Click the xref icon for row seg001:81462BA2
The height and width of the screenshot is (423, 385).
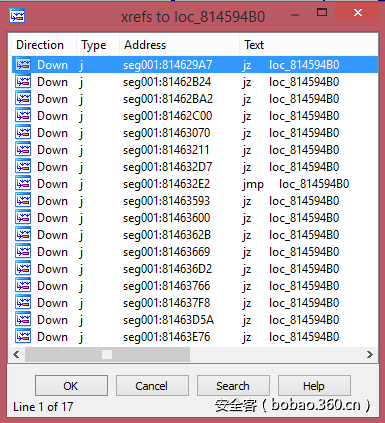click(x=23, y=99)
